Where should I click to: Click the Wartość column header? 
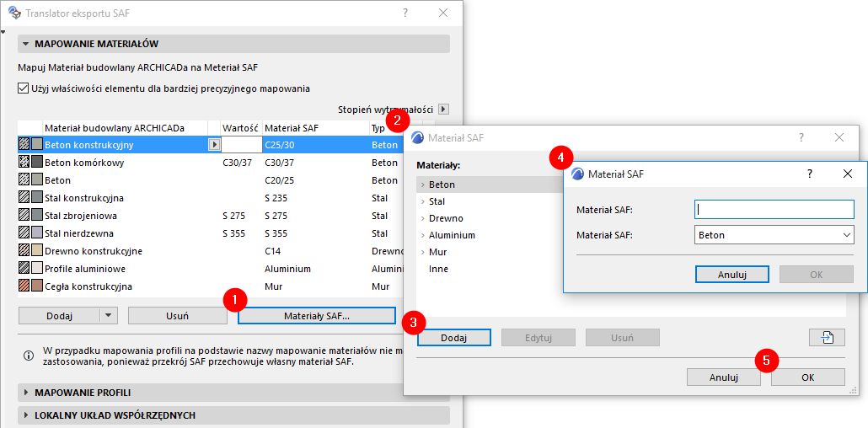coord(241,128)
